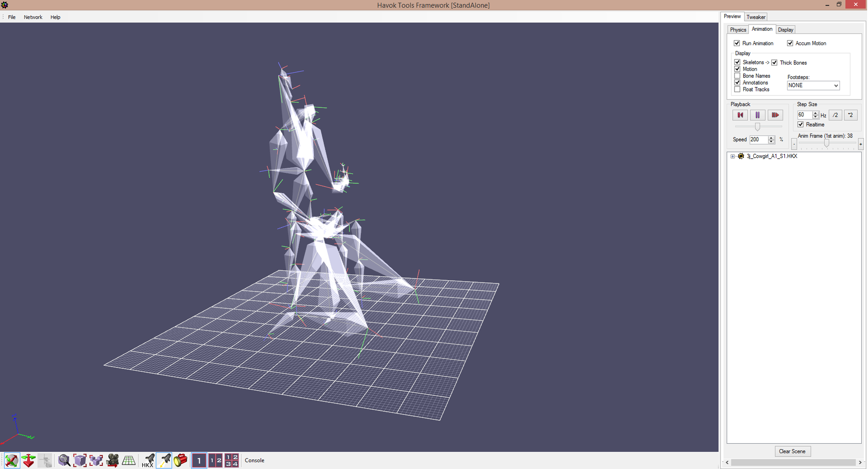Click the HKX shuttle icon
The width and height of the screenshot is (868, 469).
(148, 460)
